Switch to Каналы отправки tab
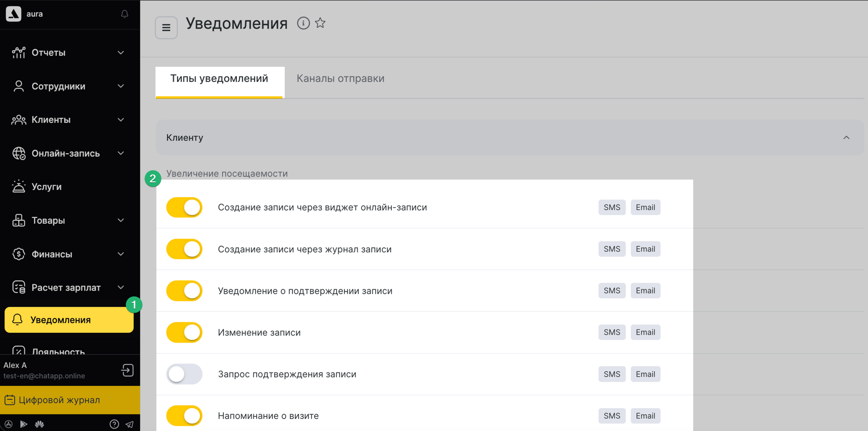Viewport: 868px width, 431px height. (340, 79)
